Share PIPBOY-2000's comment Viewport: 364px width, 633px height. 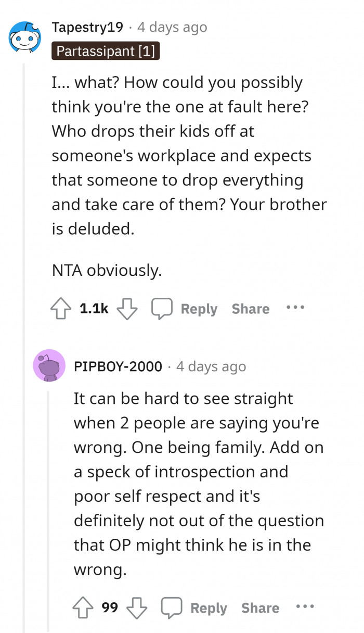tap(260, 607)
